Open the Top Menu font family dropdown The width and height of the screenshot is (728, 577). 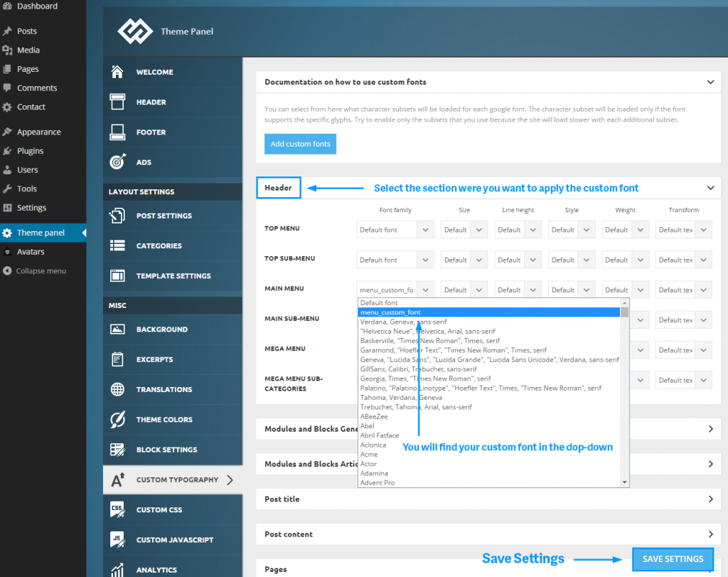click(x=395, y=229)
